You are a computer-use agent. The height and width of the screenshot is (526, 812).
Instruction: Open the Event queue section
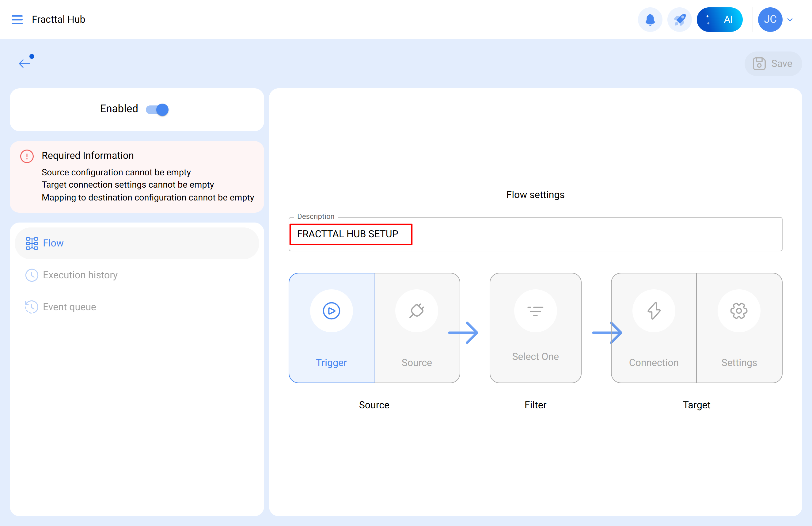(69, 307)
